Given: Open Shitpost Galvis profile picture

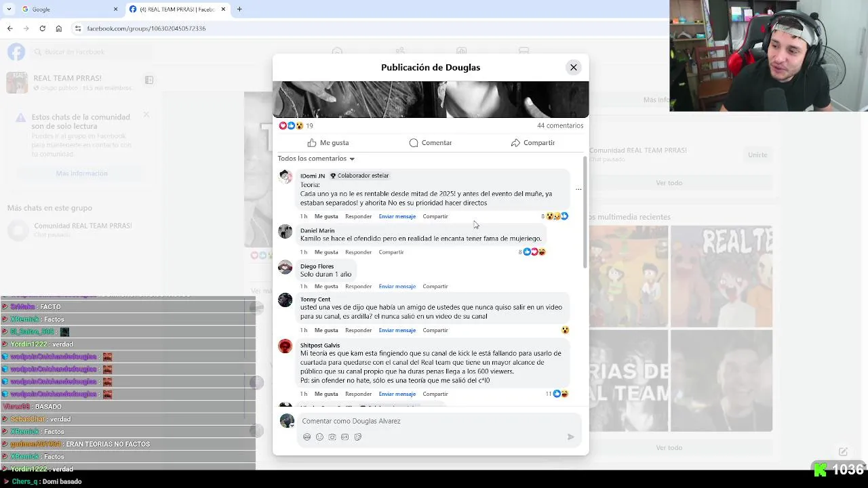Looking at the screenshot, I should [x=285, y=346].
